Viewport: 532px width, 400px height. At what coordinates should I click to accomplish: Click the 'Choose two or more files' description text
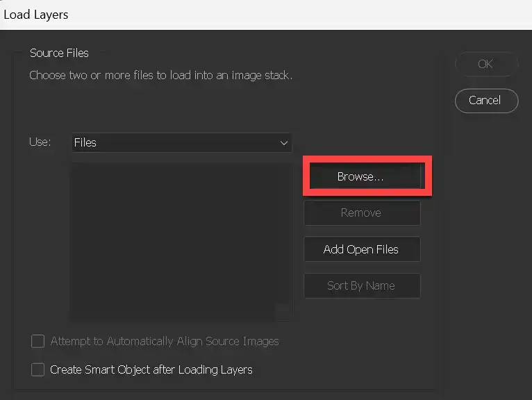coord(160,75)
